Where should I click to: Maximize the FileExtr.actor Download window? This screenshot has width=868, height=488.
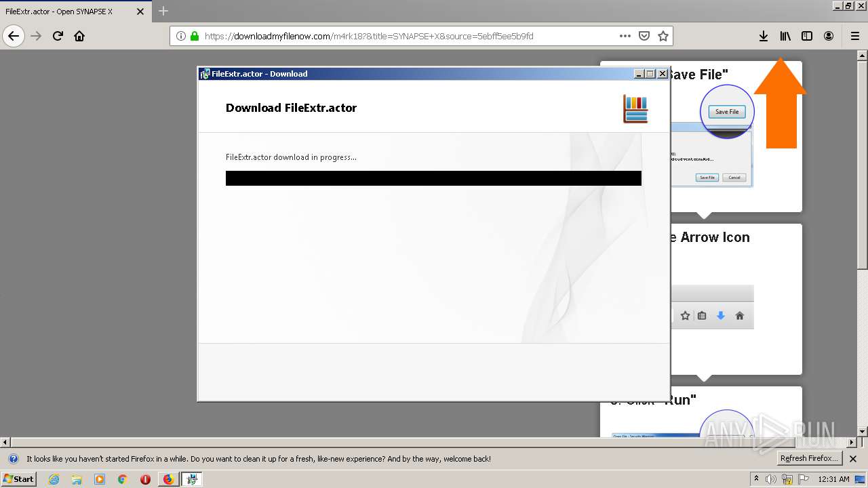pyautogui.click(x=650, y=74)
